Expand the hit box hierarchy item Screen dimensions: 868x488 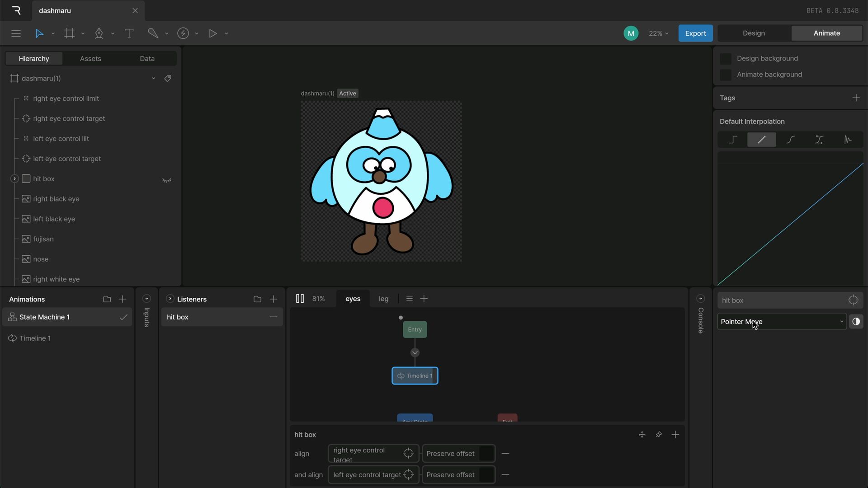(x=14, y=179)
